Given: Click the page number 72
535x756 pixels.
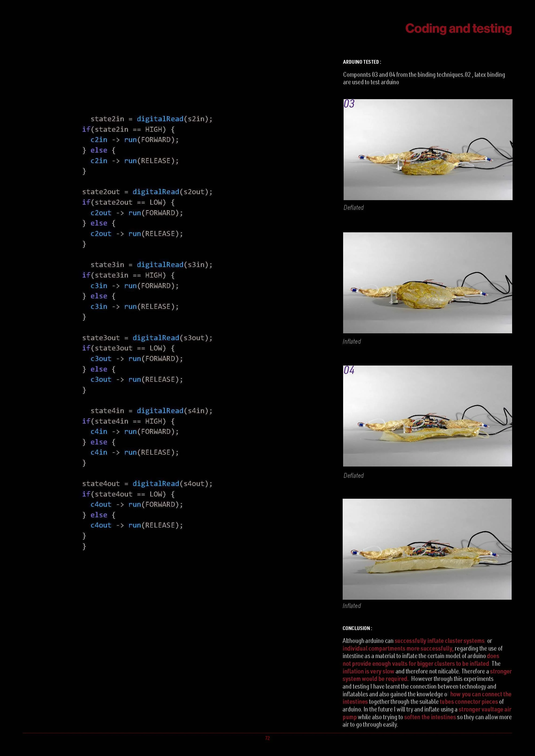Looking at the screenshot, I should click(x=267, y=738).
